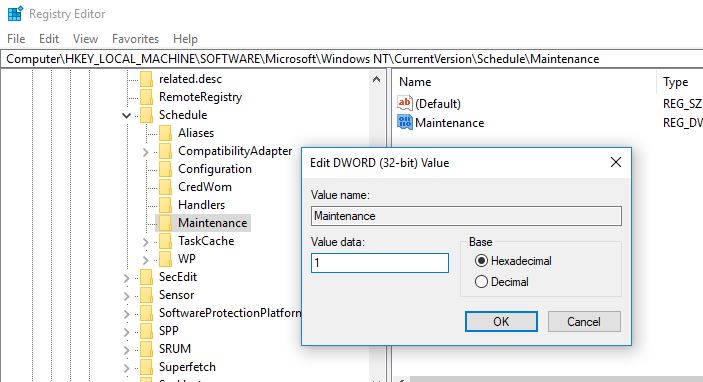Image resolution: width=703 pixels, height=382 pixels.
Task: Click the registry path address bar
Action: 352,59
